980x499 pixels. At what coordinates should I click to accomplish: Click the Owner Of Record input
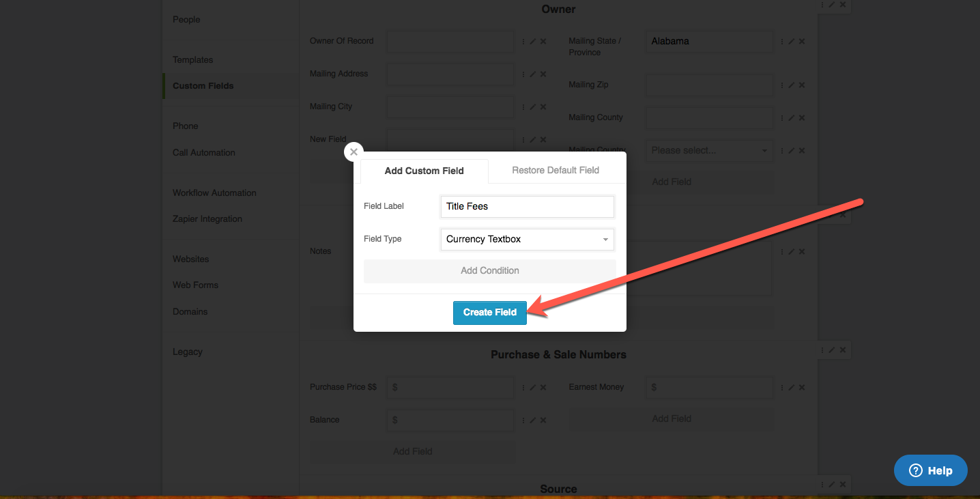coord(450,42)
